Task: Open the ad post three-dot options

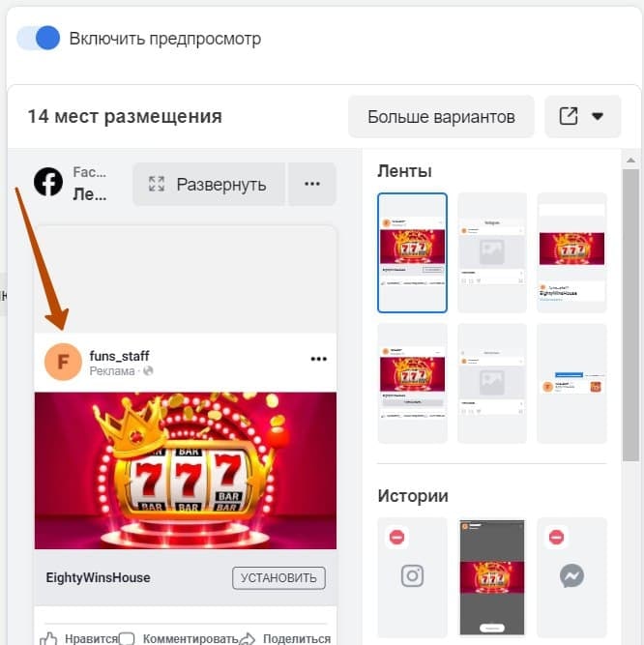Action: 319,359
